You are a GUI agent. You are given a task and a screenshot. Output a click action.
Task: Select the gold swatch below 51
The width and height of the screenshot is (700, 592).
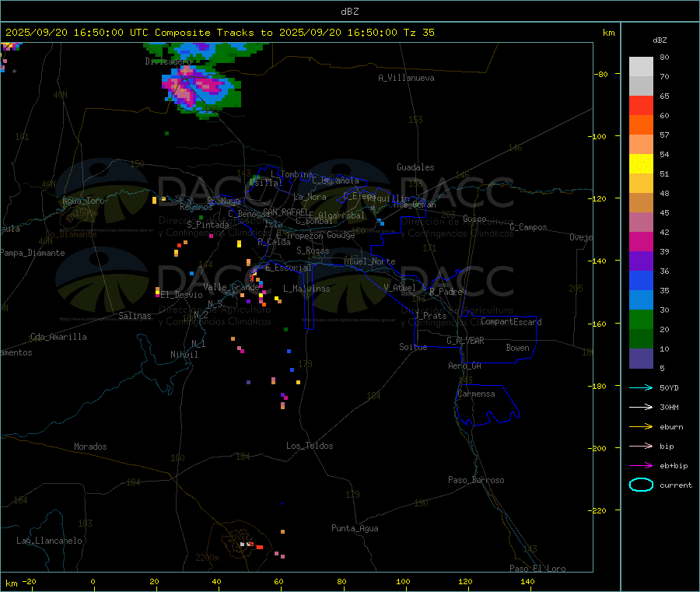[641, 183]
